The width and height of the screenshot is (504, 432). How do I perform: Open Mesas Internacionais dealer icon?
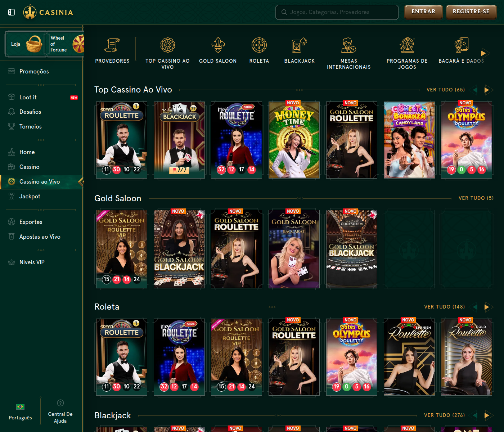[x=348, y=45]
